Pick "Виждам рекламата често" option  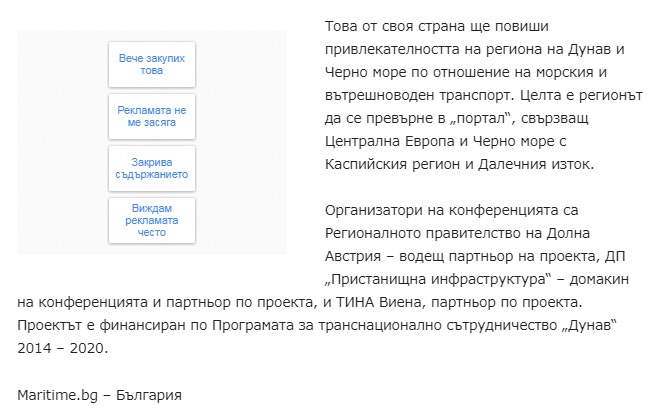tap(152, 219)
